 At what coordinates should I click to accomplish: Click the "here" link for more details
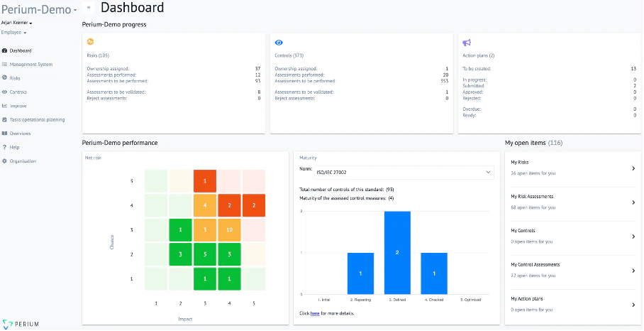(314, 313)
